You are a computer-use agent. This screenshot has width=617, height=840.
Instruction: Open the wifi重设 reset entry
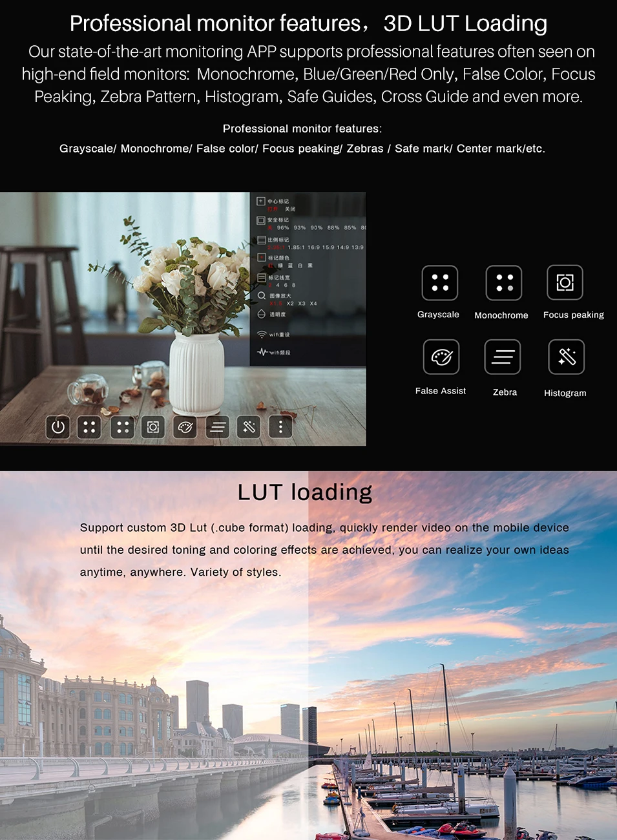pyautogui.click(x=274, y=335)
